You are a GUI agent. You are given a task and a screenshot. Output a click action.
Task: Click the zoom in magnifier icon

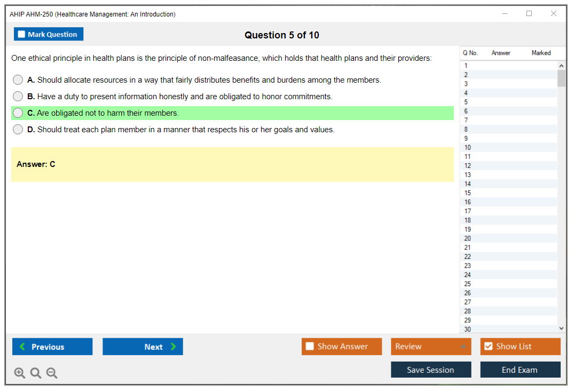pos(20,373)
